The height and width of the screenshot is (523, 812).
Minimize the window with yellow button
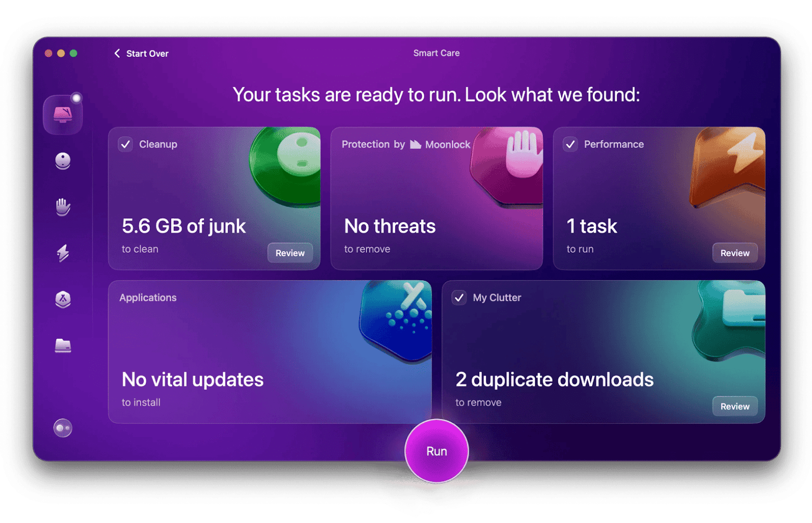click(x=61, y=53)
